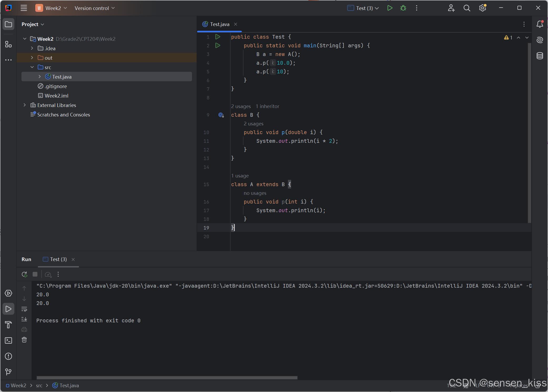Viewport: 548px width, 392px height.
Task: Open the Terminal tool window
Action: [8, 340]
